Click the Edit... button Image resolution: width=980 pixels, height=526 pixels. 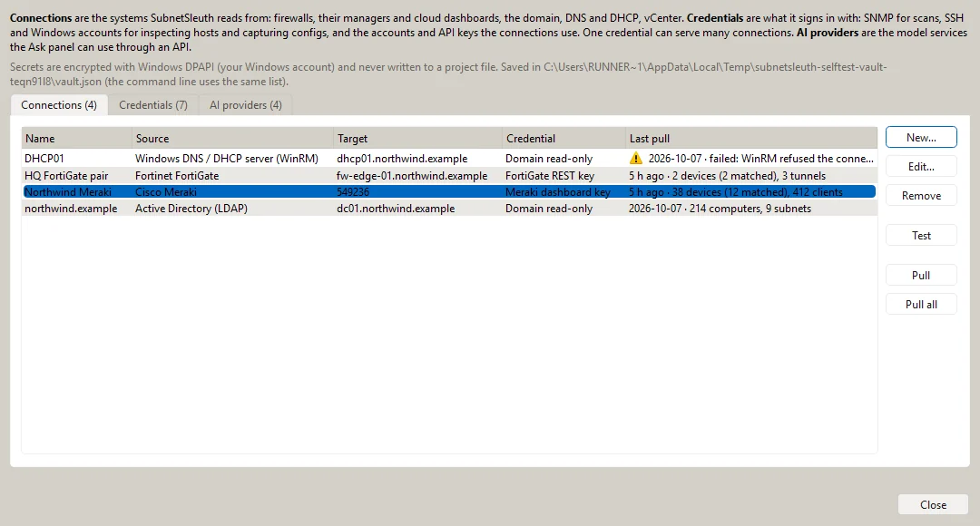[x=921, y=167]
